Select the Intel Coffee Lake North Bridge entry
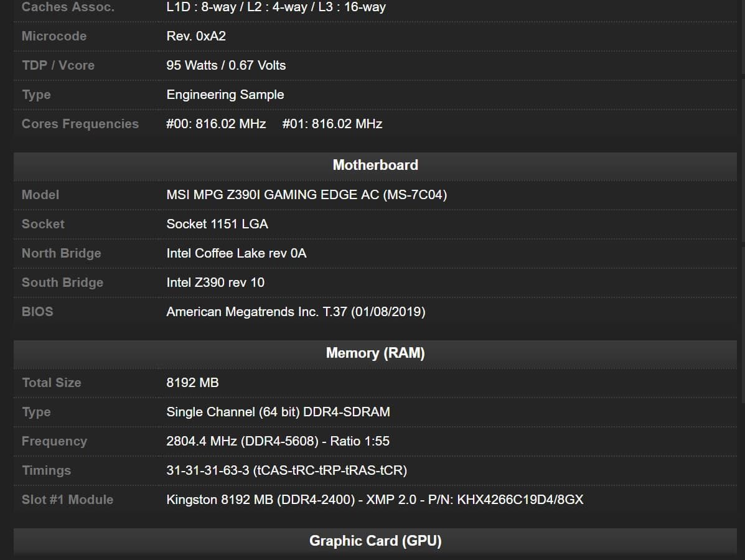This screenshot has height=560, width=745. [x=237, y=253]
